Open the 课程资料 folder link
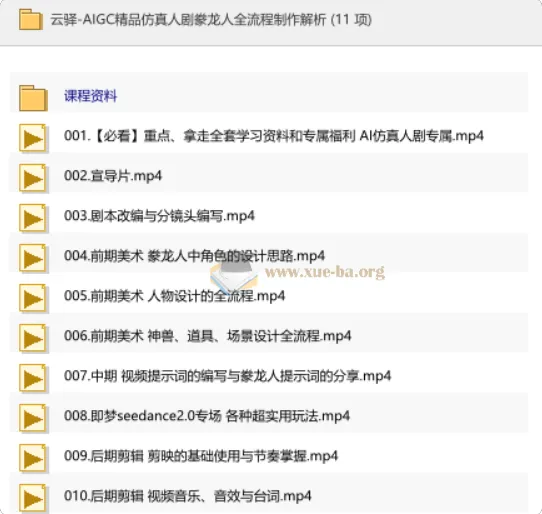542x514 pixels. pyautogui.click(x=91, y=96)
